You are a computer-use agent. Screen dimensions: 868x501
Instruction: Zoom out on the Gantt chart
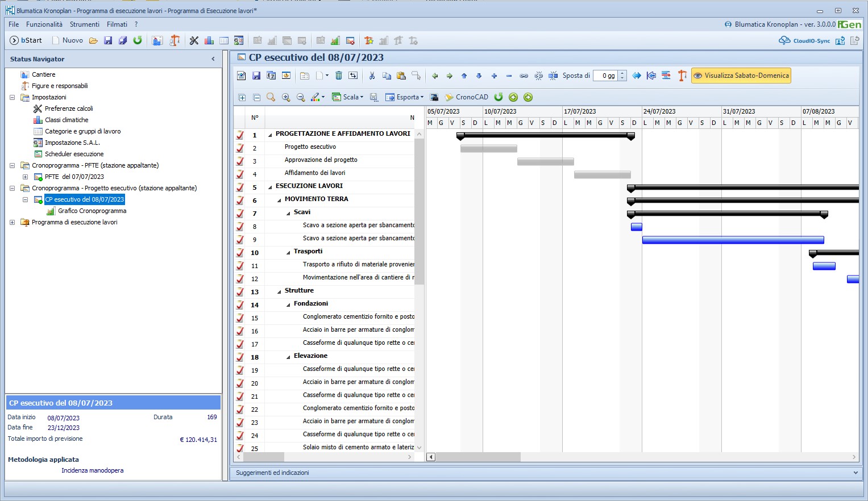(301, 97)
